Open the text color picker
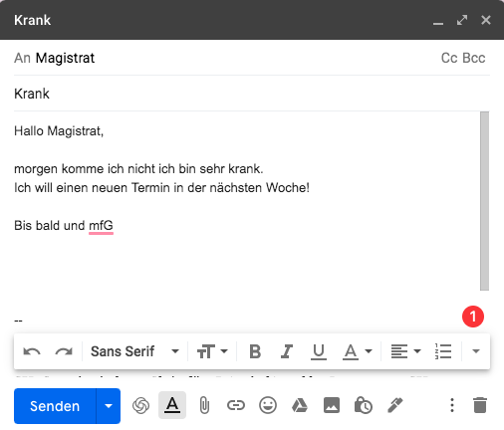Viewport: 504px width, 430px height. click(x=357, y=351)
